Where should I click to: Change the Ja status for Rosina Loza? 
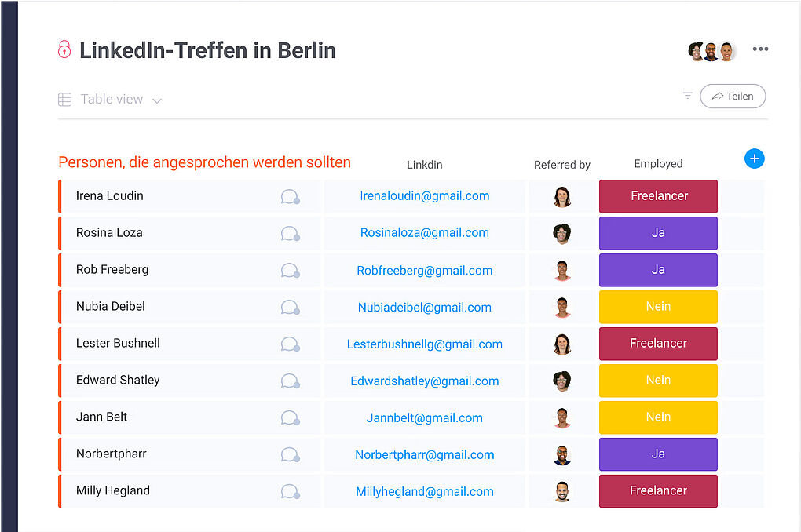point(658,233)
